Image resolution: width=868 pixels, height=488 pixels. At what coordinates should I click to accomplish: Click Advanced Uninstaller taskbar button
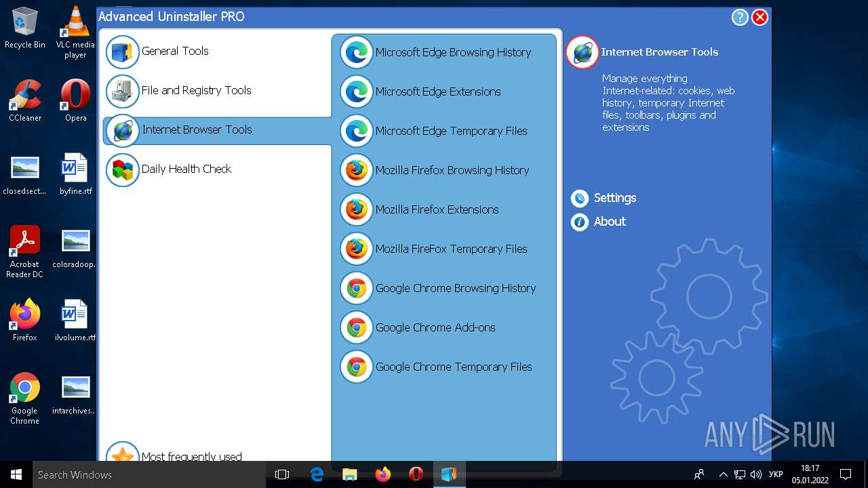coord(449,474)
